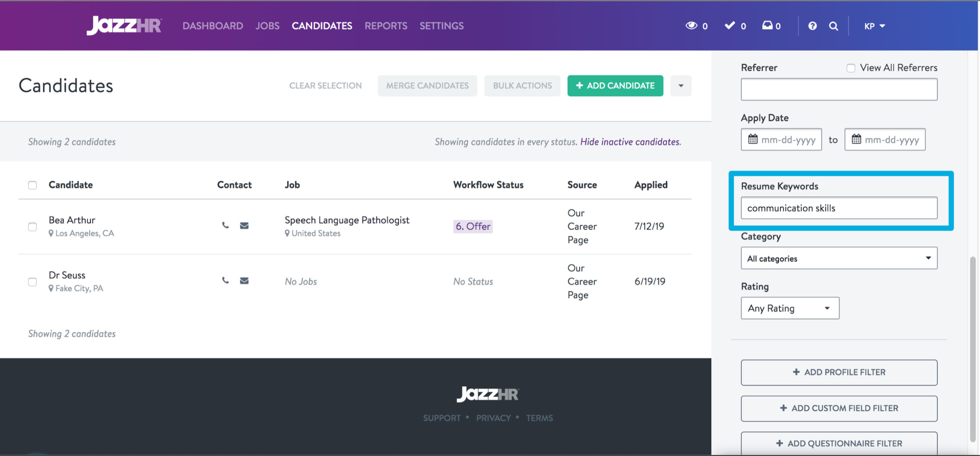Screen dimensions: 980x456
Task: Check the select-all candidates checkbox
Action: pos(32,185)
